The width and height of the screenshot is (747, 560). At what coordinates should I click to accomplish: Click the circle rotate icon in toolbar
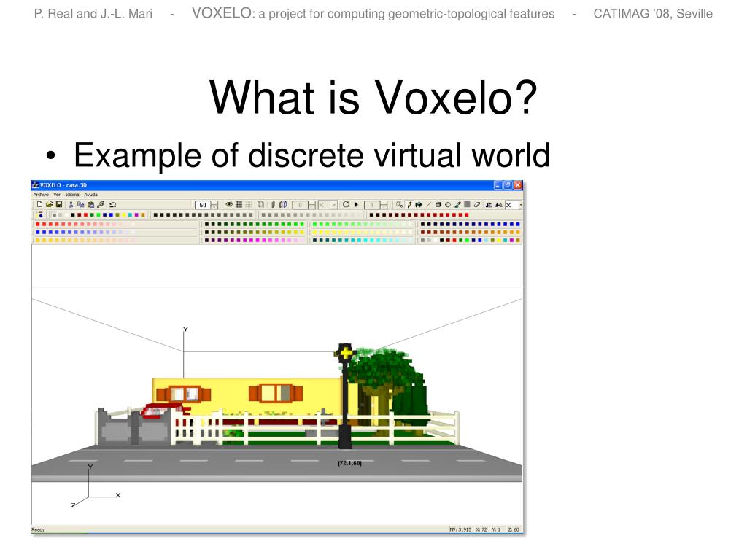point(346,204)
